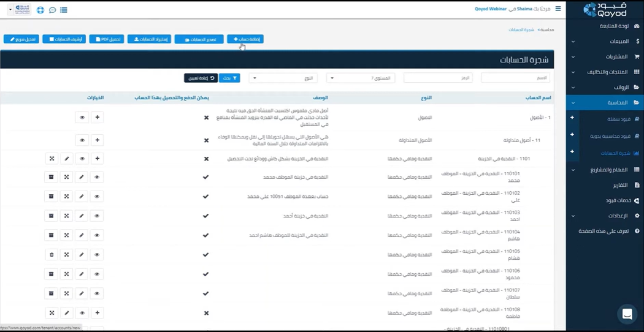644x332 pixels.
Task: Add new قيود سهلة entry via plus icon
Action: [x=572, y=118]
